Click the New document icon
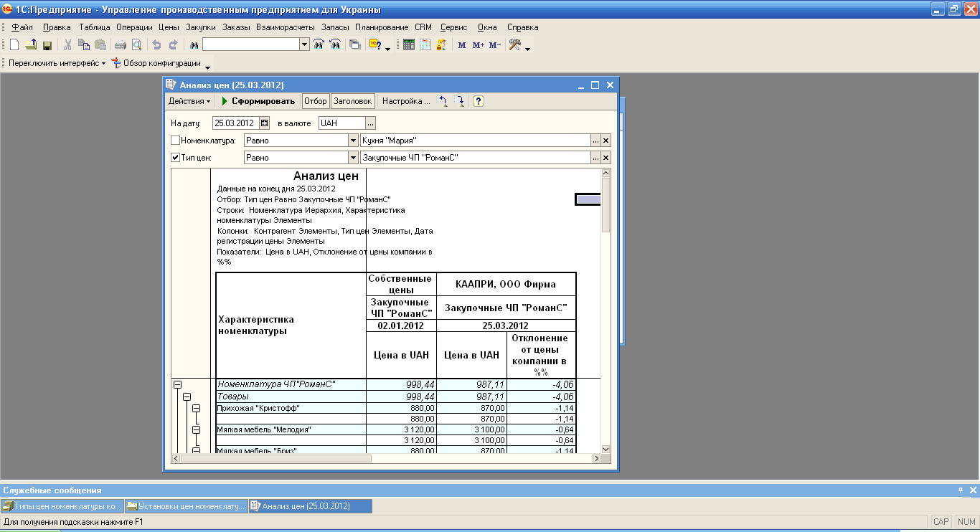Screen dimensions: 980x532 [14, 44]
